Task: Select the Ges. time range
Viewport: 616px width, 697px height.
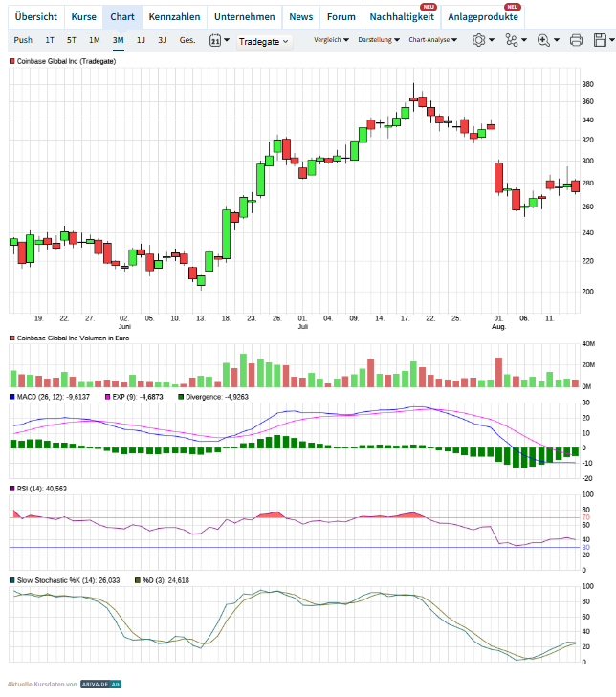Action: pyautogui.click(x=187, y=40)
